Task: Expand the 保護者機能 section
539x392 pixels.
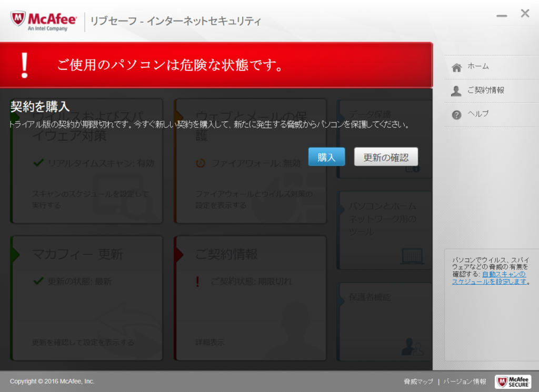Action: (x=384, y=322)
